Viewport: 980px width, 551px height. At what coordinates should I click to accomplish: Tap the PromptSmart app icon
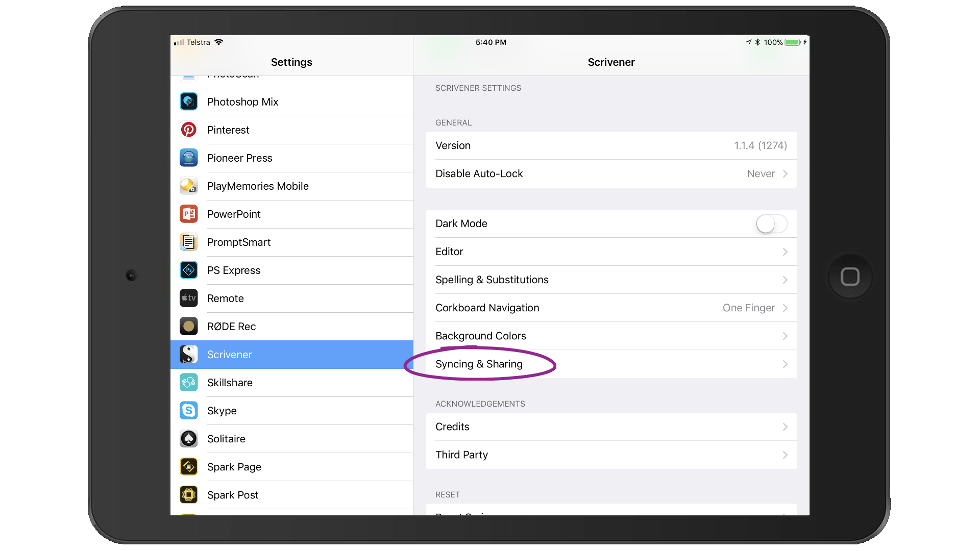(189, 242)
